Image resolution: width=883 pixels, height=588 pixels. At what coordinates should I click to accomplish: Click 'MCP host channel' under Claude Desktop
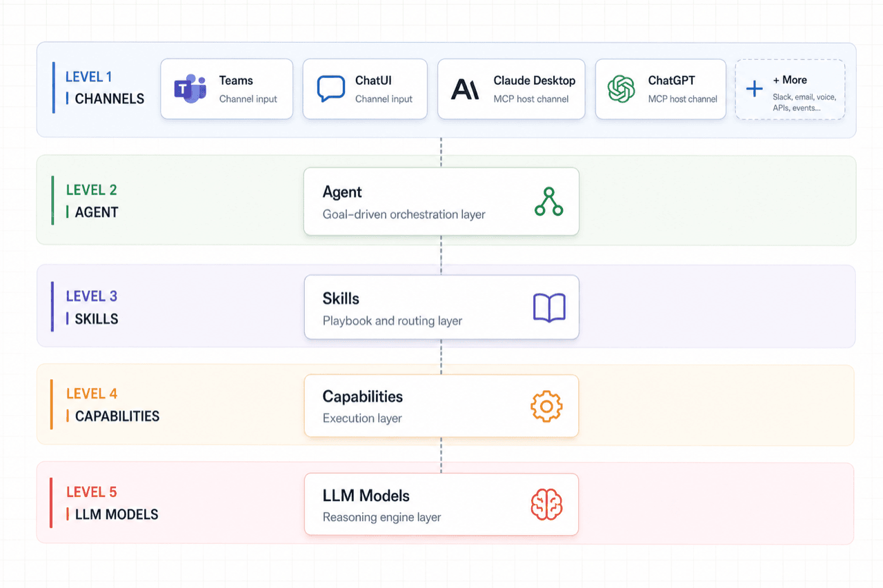531,99
